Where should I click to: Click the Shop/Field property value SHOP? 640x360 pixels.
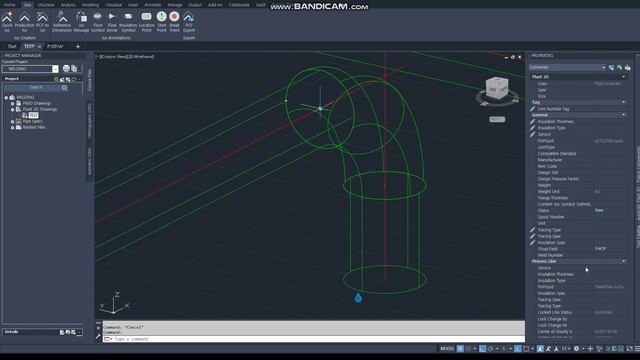pyautogui.click(x=600, y=249)
